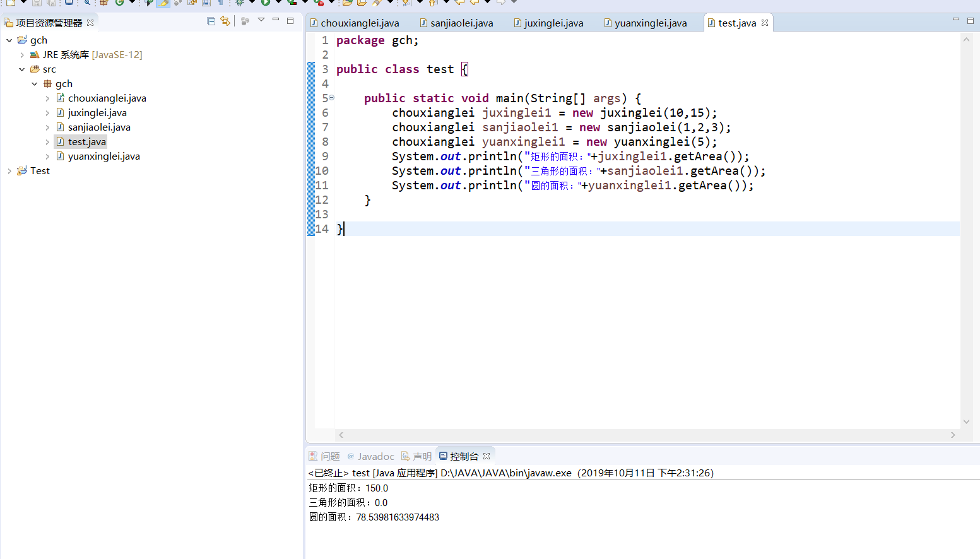This screenshot has height=559, width=980.
Task: Expand test.java in the tree
Action: coord(47,142)
